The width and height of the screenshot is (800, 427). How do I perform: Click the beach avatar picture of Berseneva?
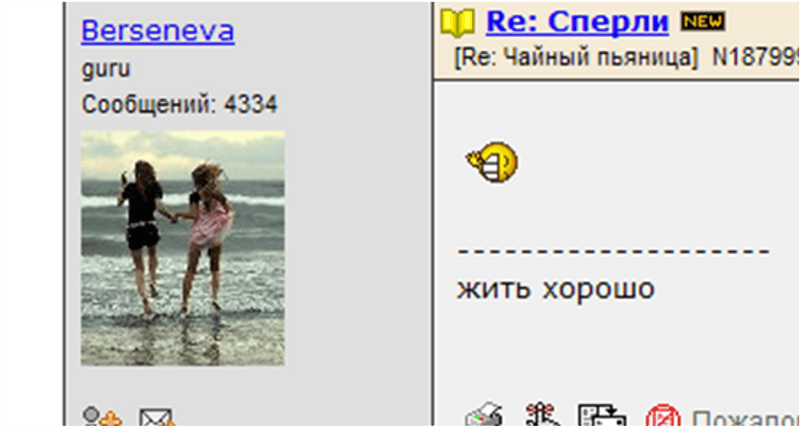coord(183,248)
